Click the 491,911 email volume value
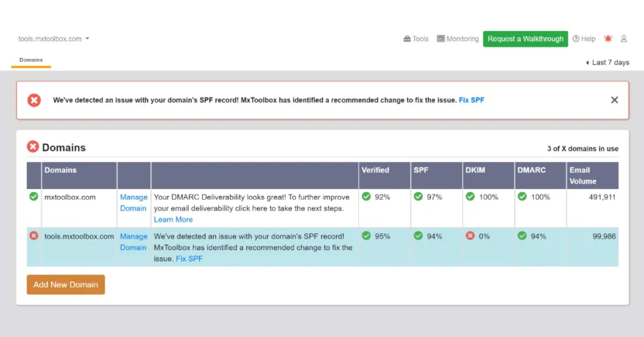 coord(602,198)
